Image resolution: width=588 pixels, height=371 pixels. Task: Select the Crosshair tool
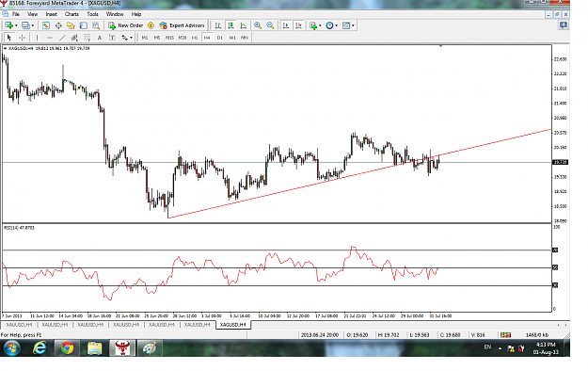click(x=22, y=37)
